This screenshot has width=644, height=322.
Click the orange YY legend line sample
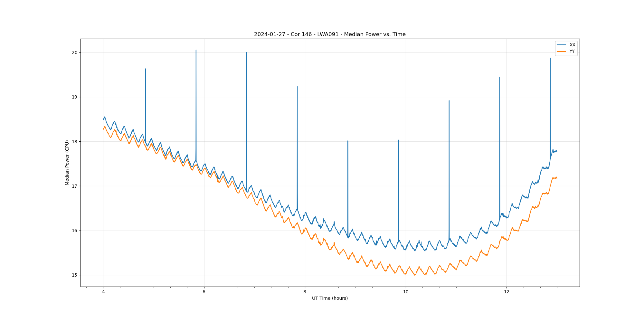[x=561, y=52]
